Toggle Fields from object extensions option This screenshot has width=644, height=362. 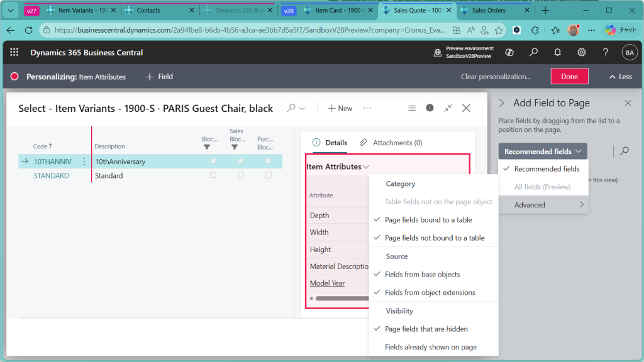430,292
